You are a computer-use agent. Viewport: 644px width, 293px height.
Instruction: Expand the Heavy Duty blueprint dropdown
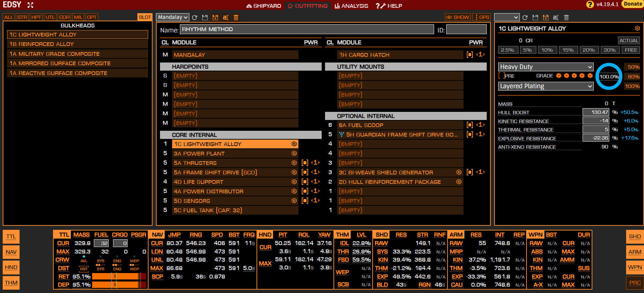545,67
